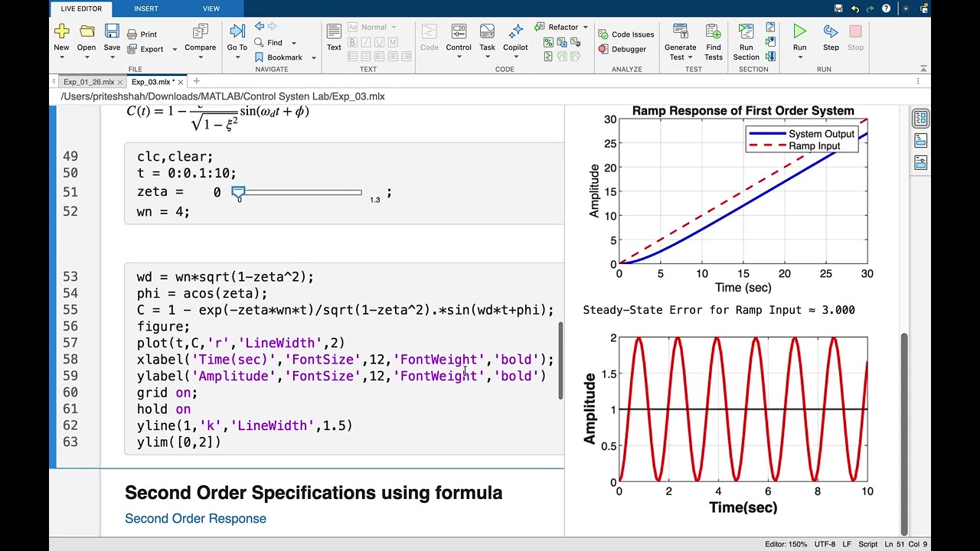This screenshot has width=980, height=551.
Task: Expand the Save dropdown arrow
Action: point(112,57)
